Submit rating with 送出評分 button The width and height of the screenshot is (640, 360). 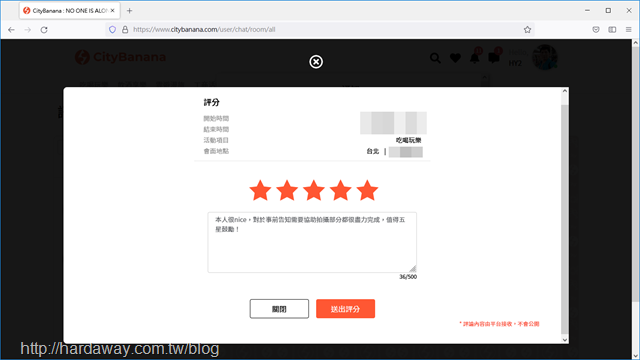tap(345, 309)
